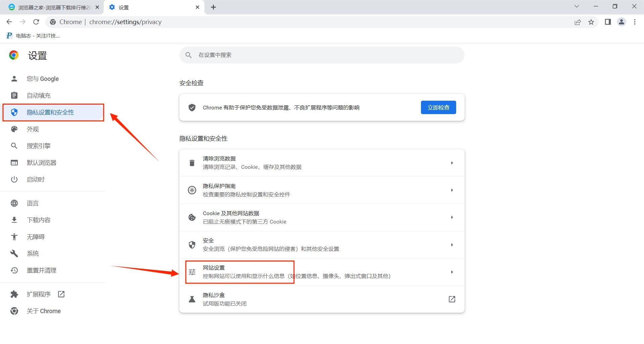
Task: Close the 浏览器之家 tab
Action: click(x=97, y=7)
